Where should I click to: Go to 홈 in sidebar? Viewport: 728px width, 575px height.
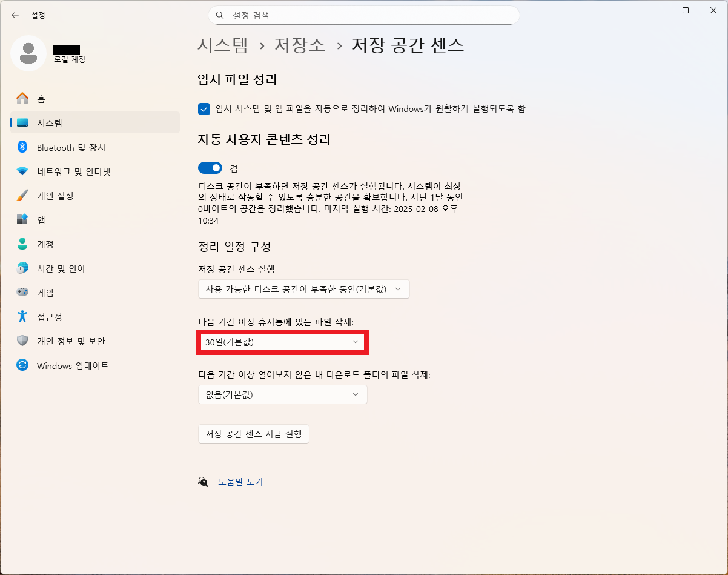tap(95, 99)
